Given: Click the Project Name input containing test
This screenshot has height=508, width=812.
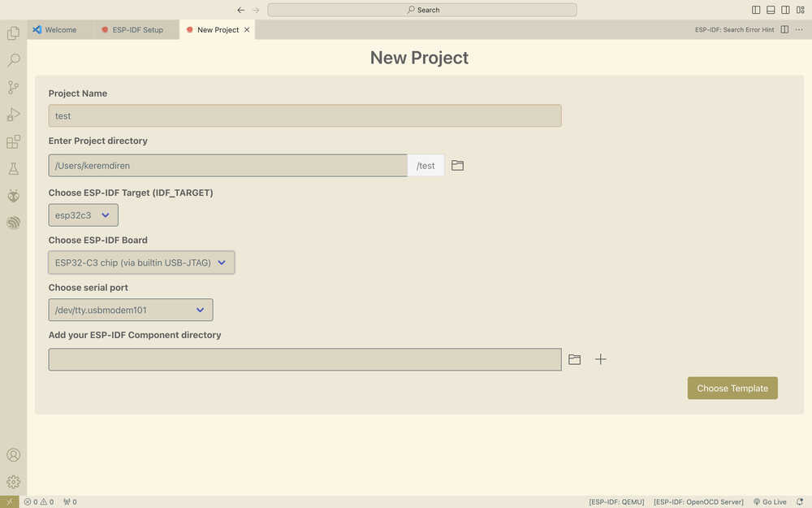Looking at the screenshot, I should (304, 115).
